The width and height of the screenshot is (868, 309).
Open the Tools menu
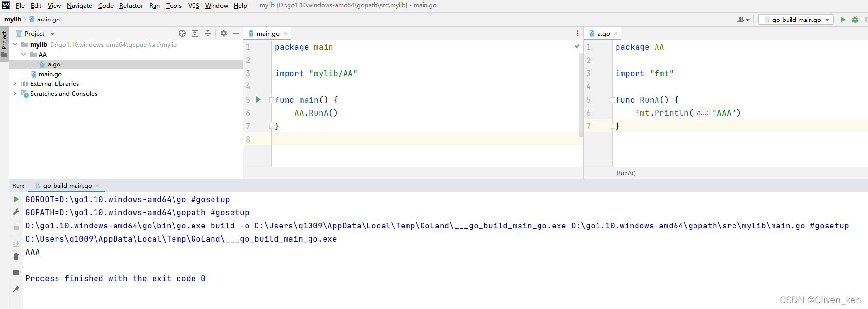tap(174, 5)
